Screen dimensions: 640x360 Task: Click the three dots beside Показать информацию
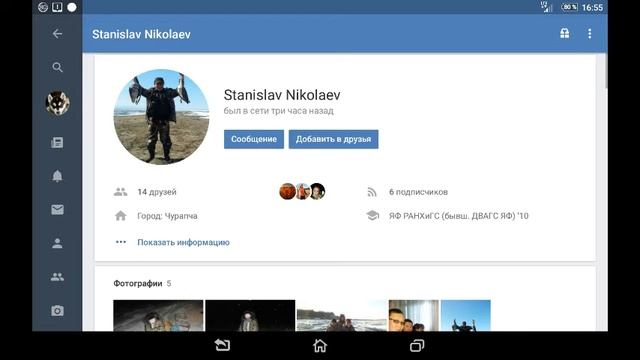click(x=121, y=242)
